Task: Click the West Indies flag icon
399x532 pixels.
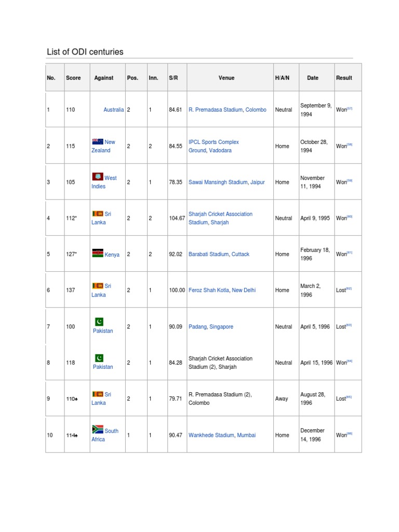Action: click(97, 177)
